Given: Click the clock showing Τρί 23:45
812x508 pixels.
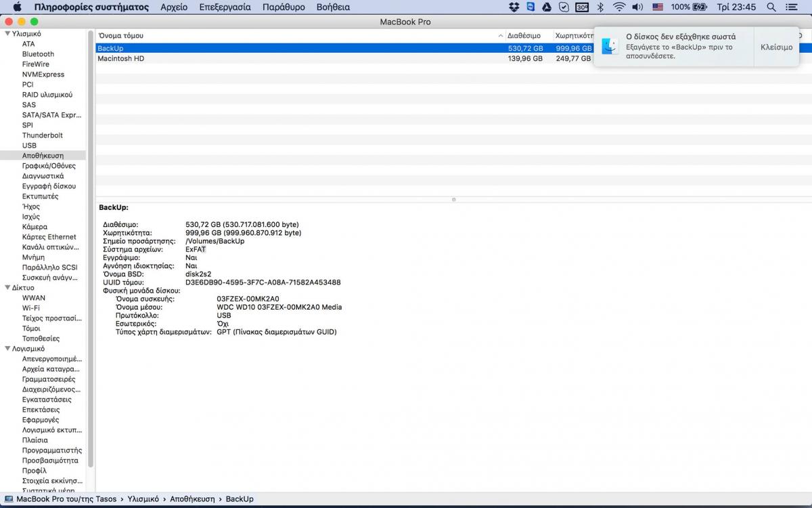Looking at the screenshot, I should click(x=736, y=7).
